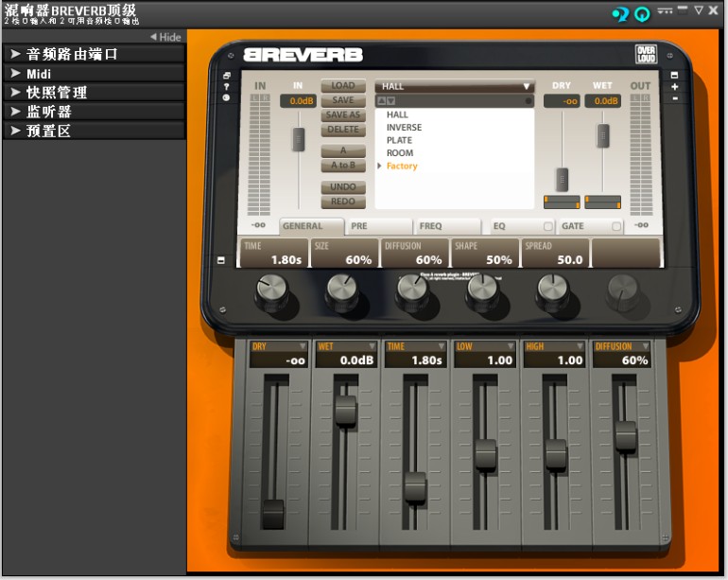Expand the Factory preset folder
The width and height of the screenshot is (728, 580).
[379, 166]
